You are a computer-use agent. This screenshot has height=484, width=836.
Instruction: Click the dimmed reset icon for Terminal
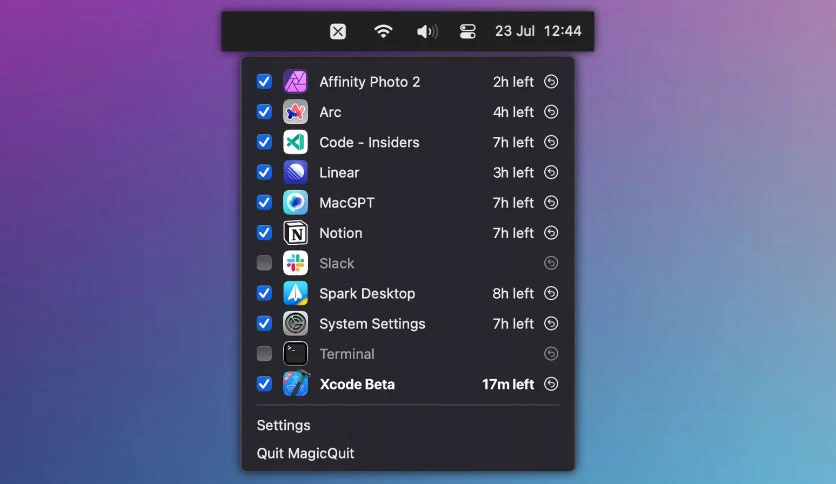click(x=551, y=353)
